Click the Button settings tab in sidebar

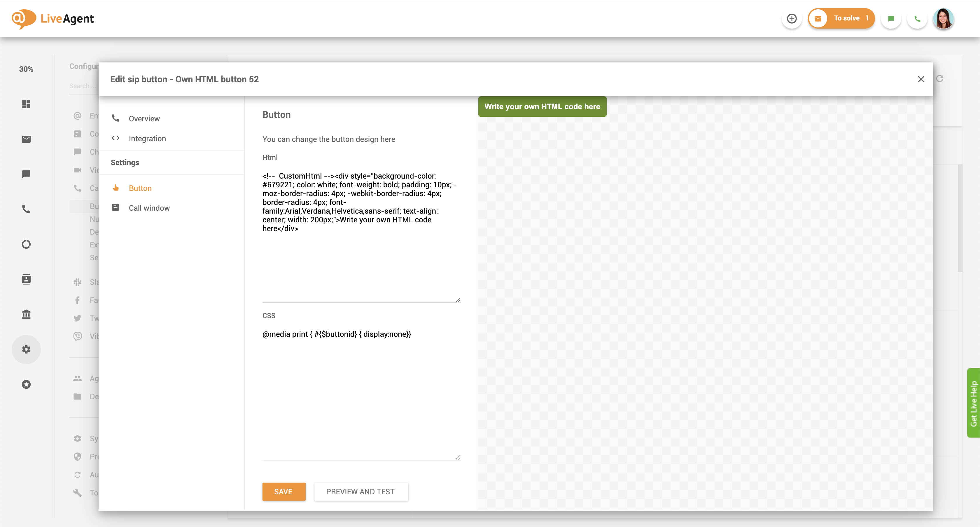[140, 188]
